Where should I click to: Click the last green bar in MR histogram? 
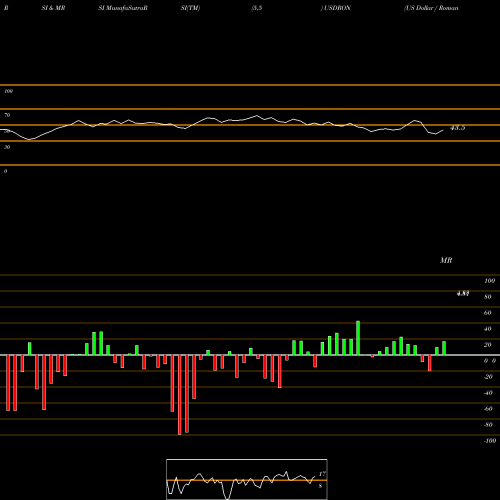click(444, 348)
